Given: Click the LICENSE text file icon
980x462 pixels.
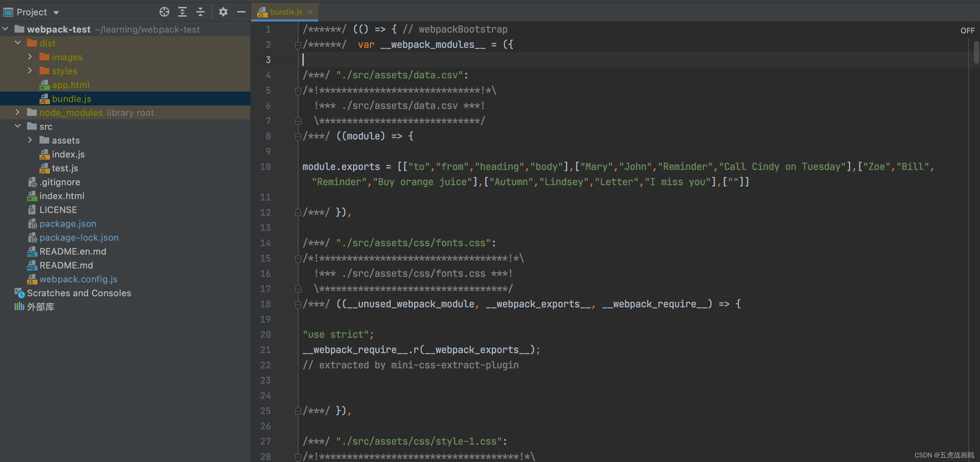Looking at the screenshot, I should (x=32, y=210).
